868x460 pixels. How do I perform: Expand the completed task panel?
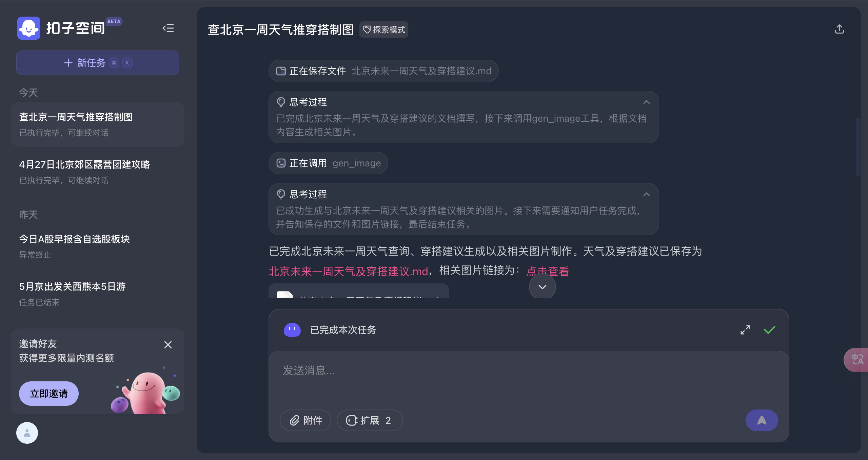click(x=745, y=330)
